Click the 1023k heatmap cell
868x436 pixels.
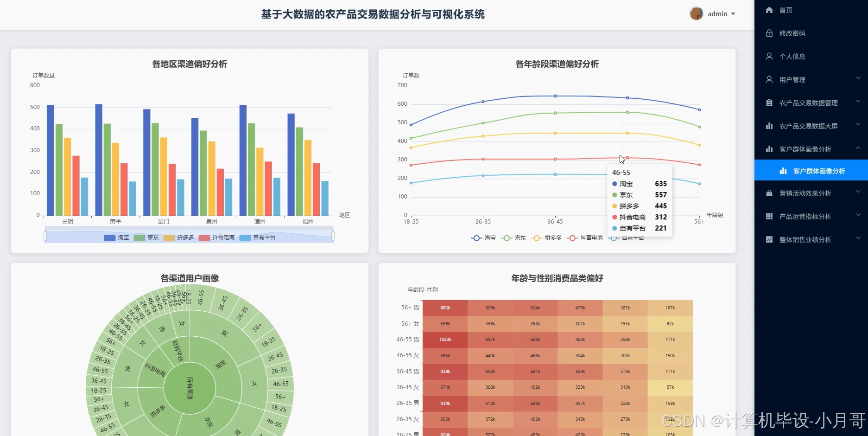coord(445,340)
